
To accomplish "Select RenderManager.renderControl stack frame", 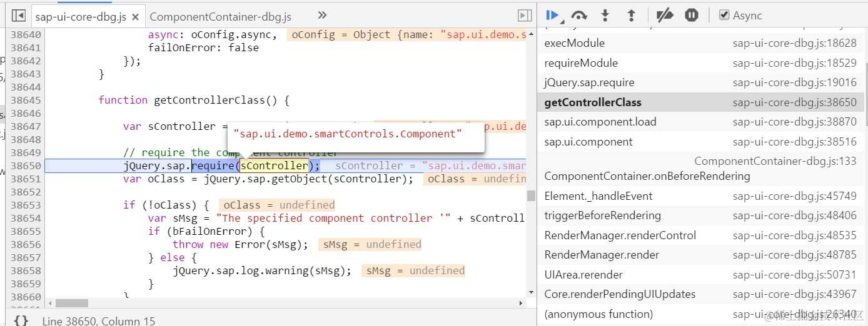I will pyautogui.click(x=700, y=235).
